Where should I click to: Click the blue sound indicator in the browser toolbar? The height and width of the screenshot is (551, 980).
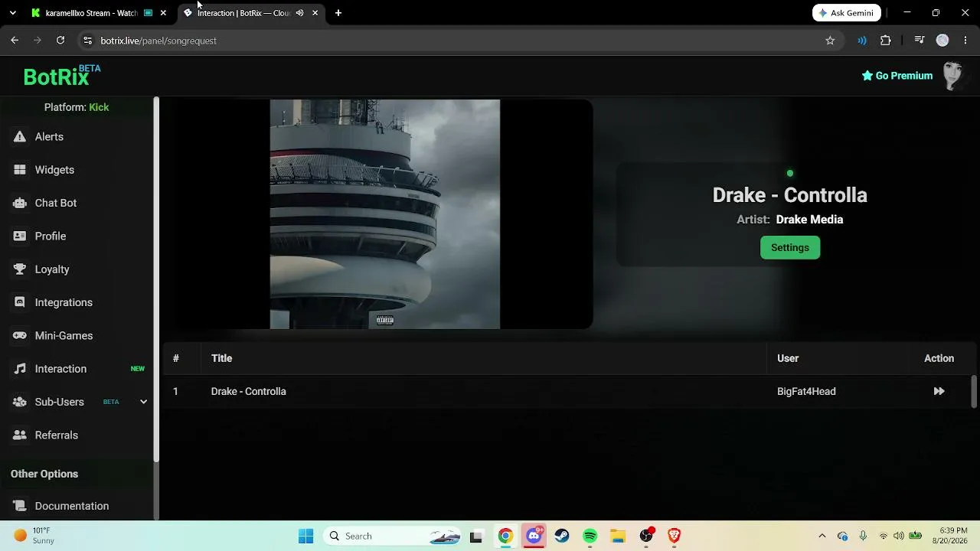(862, 41)
